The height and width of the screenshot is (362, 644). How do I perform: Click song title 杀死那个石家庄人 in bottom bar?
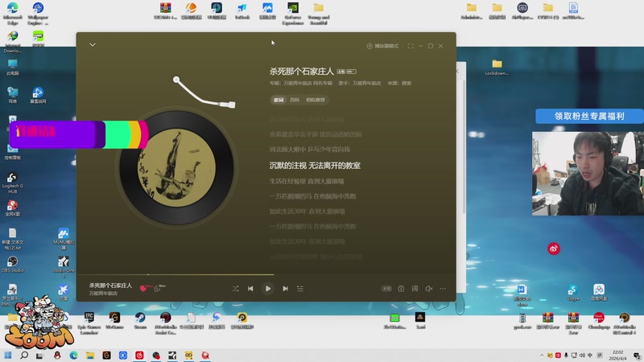(x=110, y=286)
